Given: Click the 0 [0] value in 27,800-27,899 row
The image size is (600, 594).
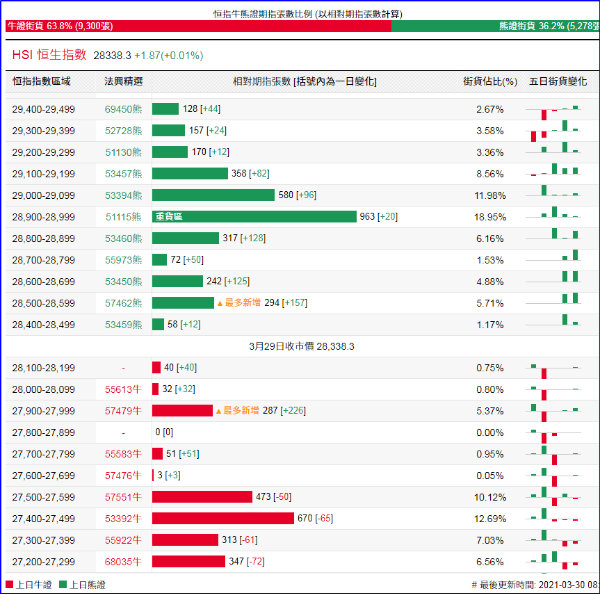Looking at the screenshot, I should coord(164,432).
